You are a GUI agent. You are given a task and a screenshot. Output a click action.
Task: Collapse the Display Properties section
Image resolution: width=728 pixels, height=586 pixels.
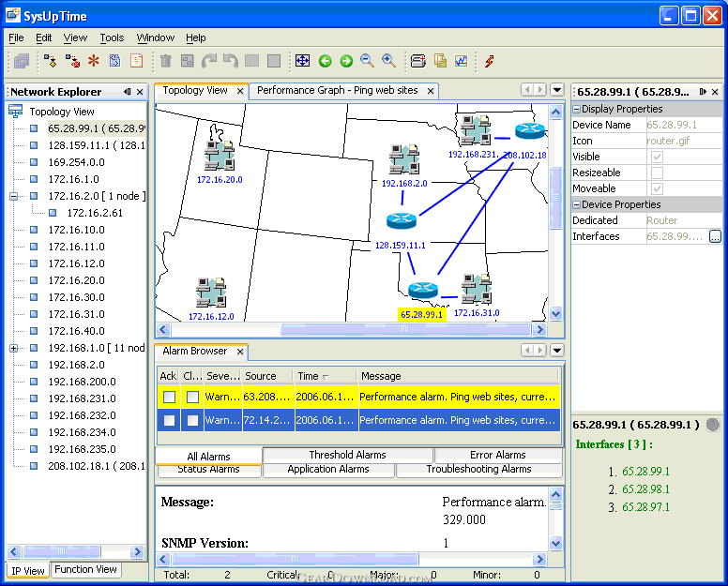point(576,109)
